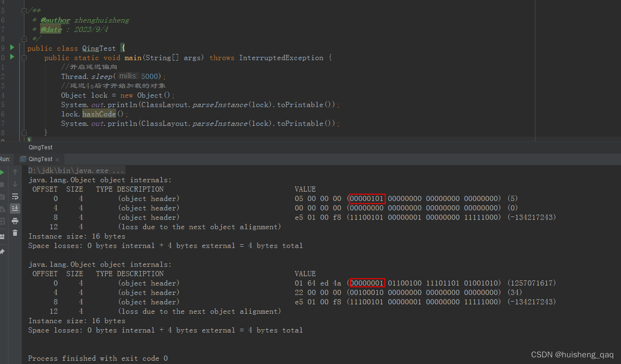The width and height of the screenshot is (621, 364).
Task: Expand the folded D:\jdk\bin\java.exe command line
Action: pos(76,170)
